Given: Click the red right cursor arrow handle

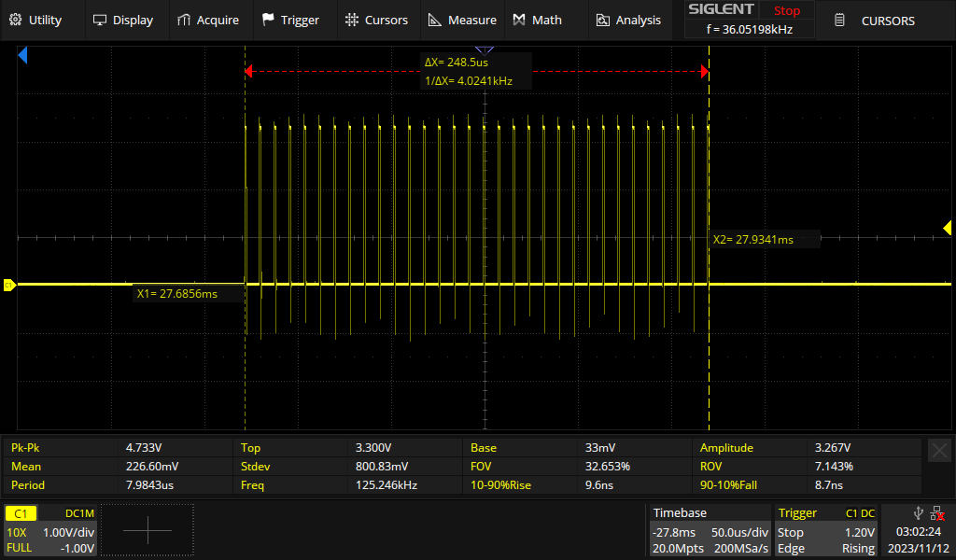Looking at the screenshot, I should [705, 72].
